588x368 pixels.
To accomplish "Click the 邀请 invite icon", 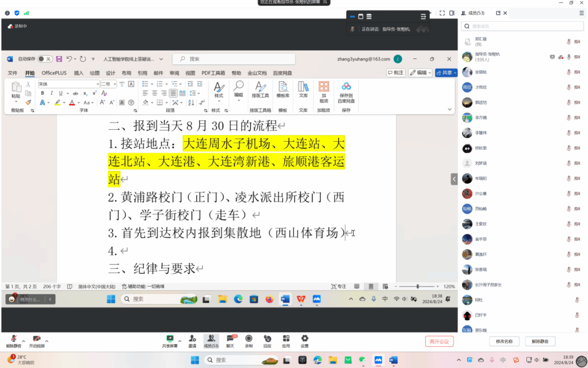I will [x=192, y=341].
